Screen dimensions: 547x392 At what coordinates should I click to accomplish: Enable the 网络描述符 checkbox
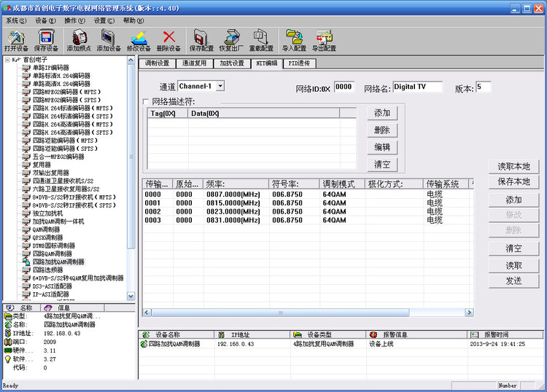point(145,102)
